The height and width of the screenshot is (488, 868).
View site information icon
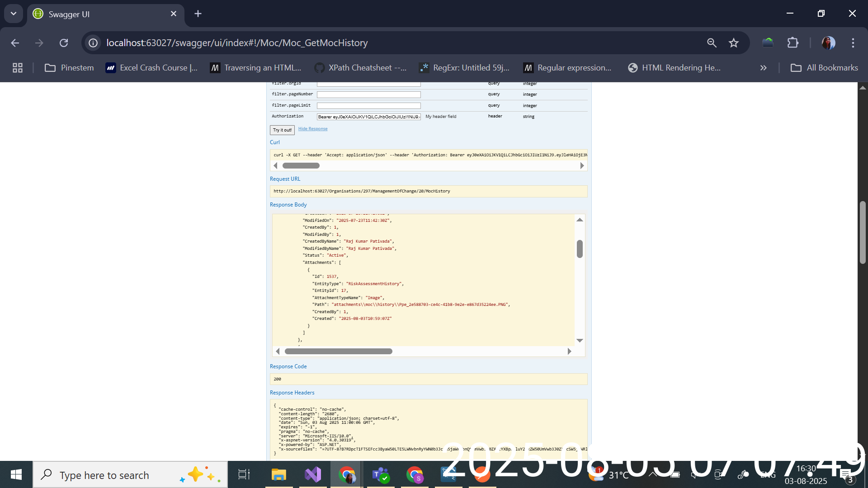pos(93,43)
